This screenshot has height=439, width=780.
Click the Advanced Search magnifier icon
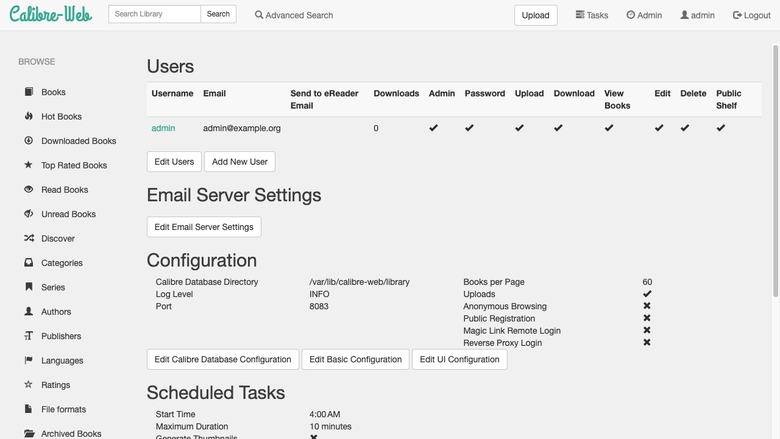(259, 15)
